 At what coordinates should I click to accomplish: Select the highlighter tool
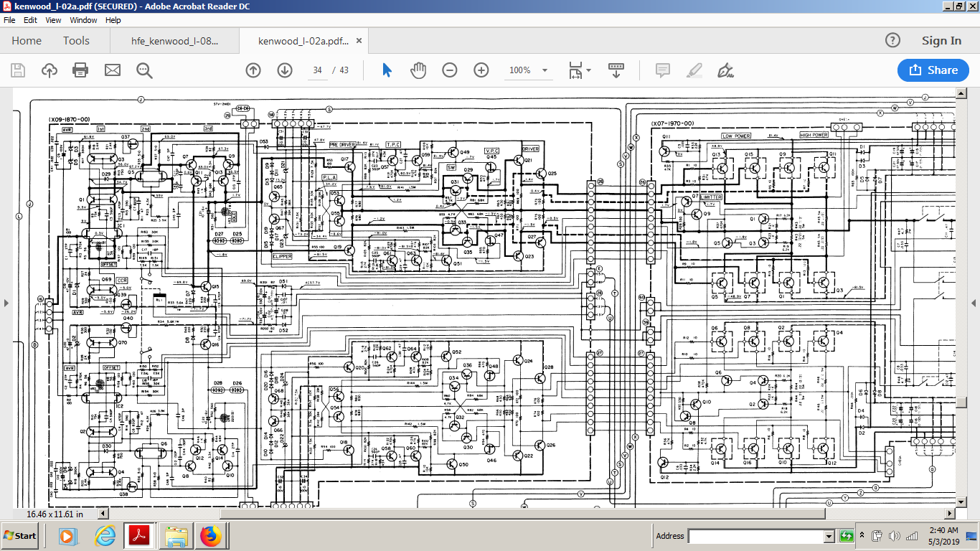point(694,70)
